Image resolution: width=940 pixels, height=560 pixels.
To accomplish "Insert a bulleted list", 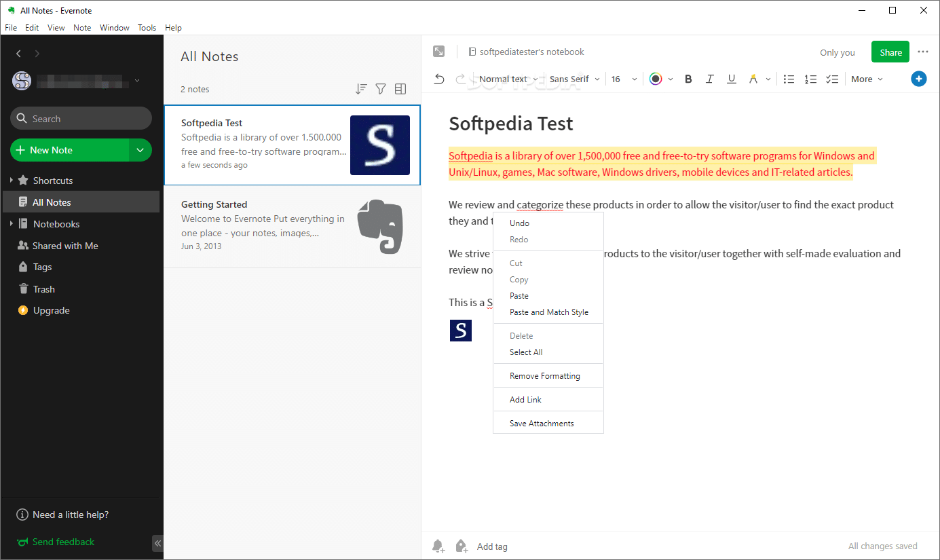I will (x=789, y=79).
